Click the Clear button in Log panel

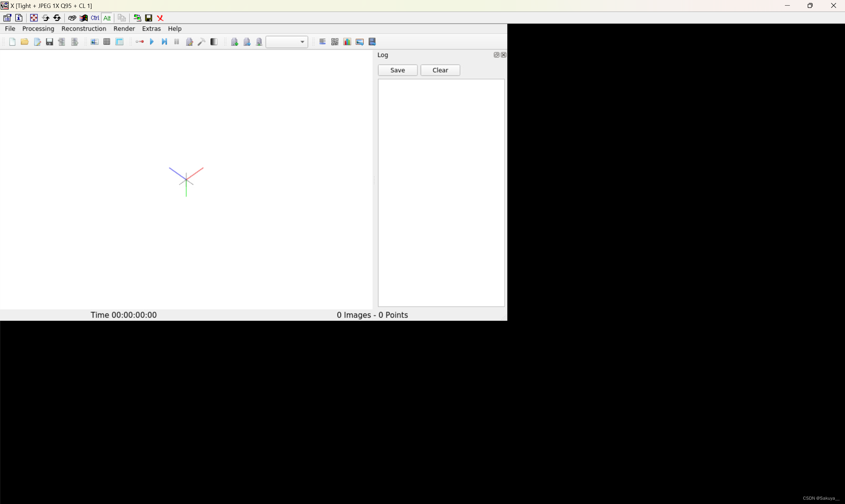[440, 70]
